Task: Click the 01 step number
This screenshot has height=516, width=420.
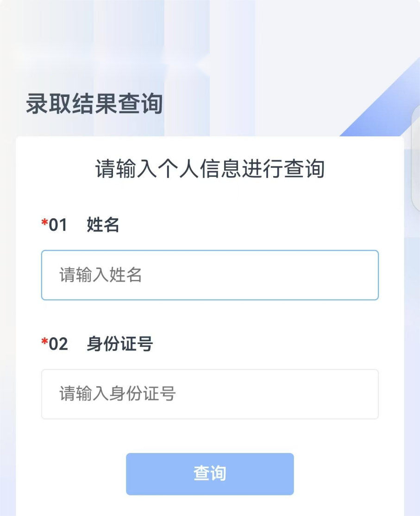Action: tap(58, 225)
